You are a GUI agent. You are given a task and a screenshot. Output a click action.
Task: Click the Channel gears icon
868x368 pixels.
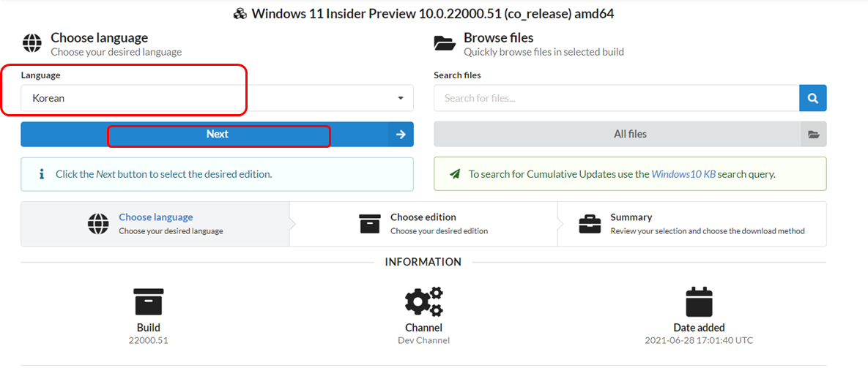click(x=423, y=301)
